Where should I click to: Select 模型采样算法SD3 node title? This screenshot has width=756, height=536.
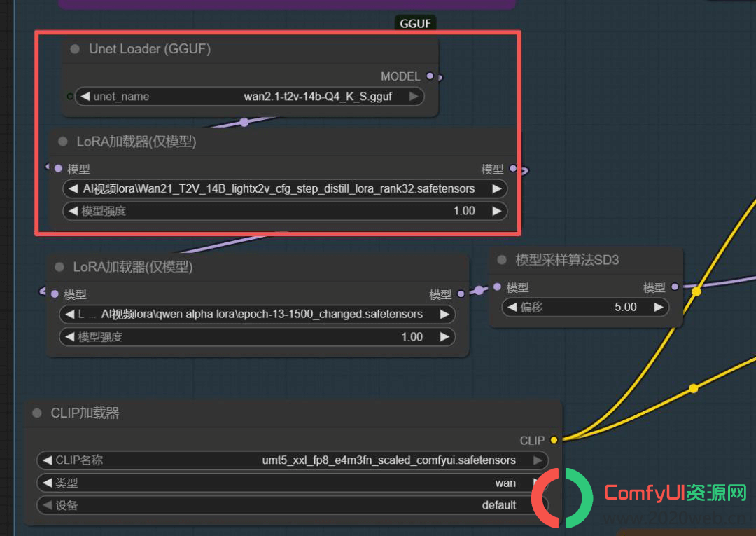pyautogui.click(x=567, y=260)
